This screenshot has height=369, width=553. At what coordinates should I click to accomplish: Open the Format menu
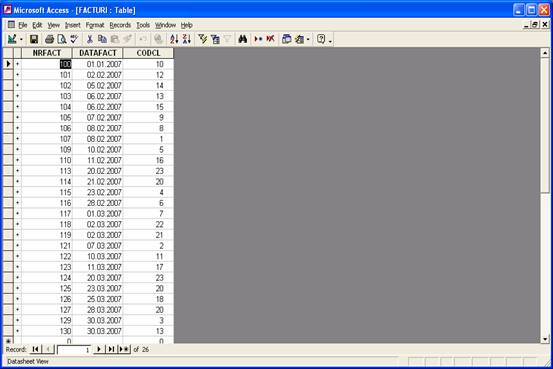95,25
